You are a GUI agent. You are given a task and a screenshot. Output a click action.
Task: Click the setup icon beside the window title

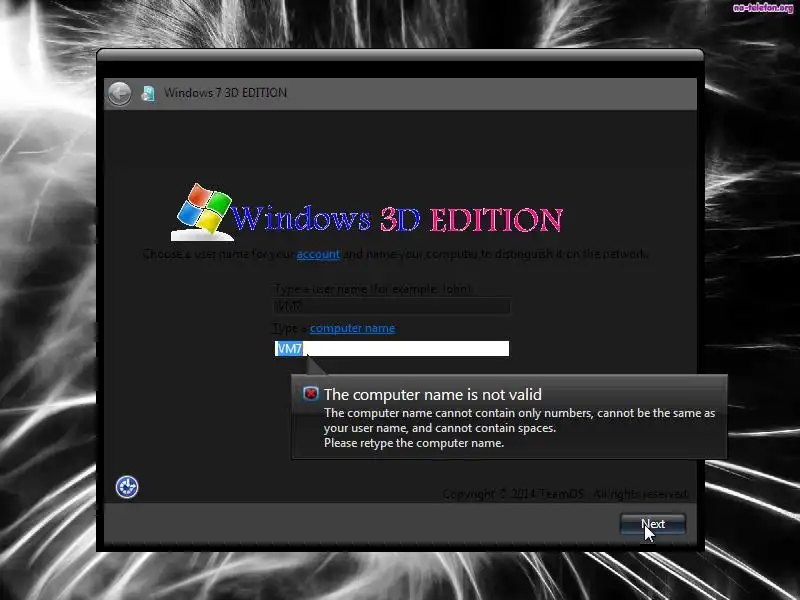pyautogui.click(x=148, y=93)
